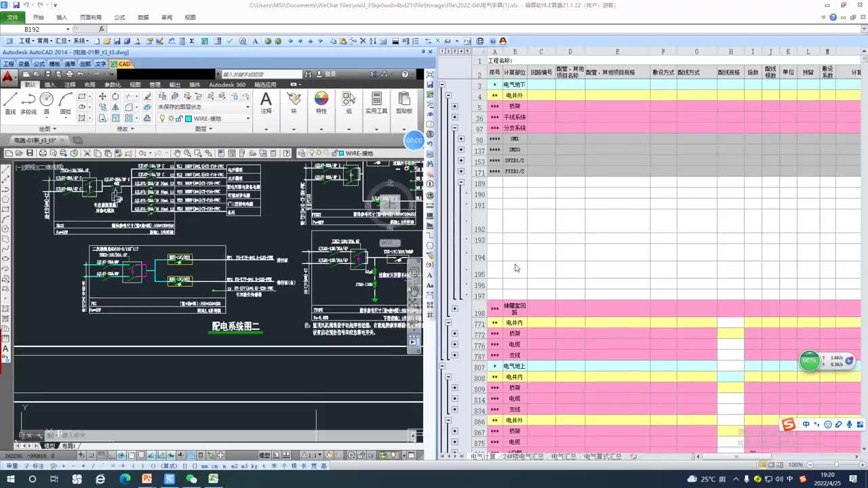The image size is (868, 488).
Task: Open the 公式 tab in spreadsheet ribbon
Action: click(119, 17)
